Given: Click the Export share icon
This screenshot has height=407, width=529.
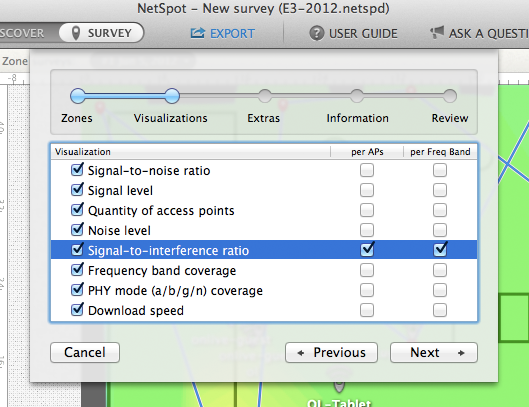Looking at the screenshot, I should click(x=197, y=33).
